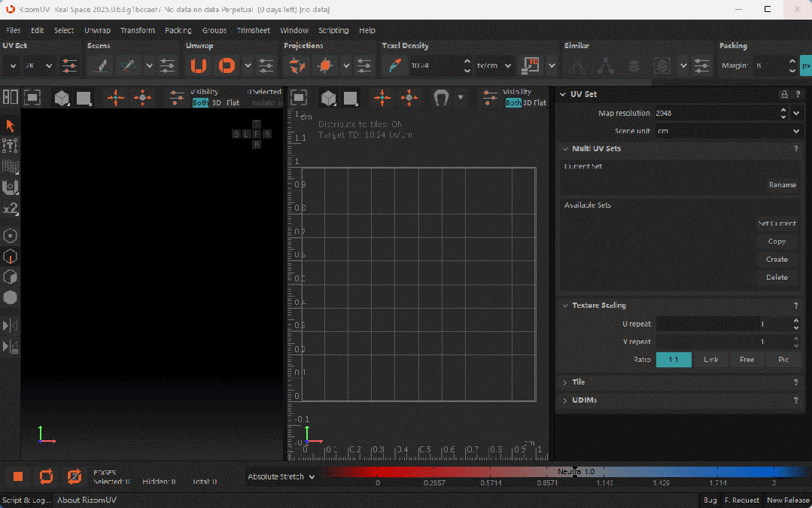
Task: Click the first Projections icon with orange planes
Action: click(x=297, y=65)
